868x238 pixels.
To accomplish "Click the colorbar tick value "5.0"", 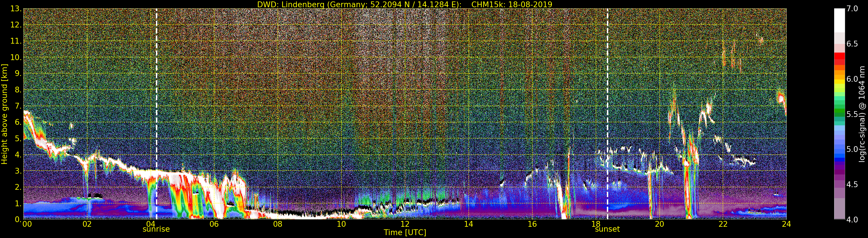I will point(852,149).
